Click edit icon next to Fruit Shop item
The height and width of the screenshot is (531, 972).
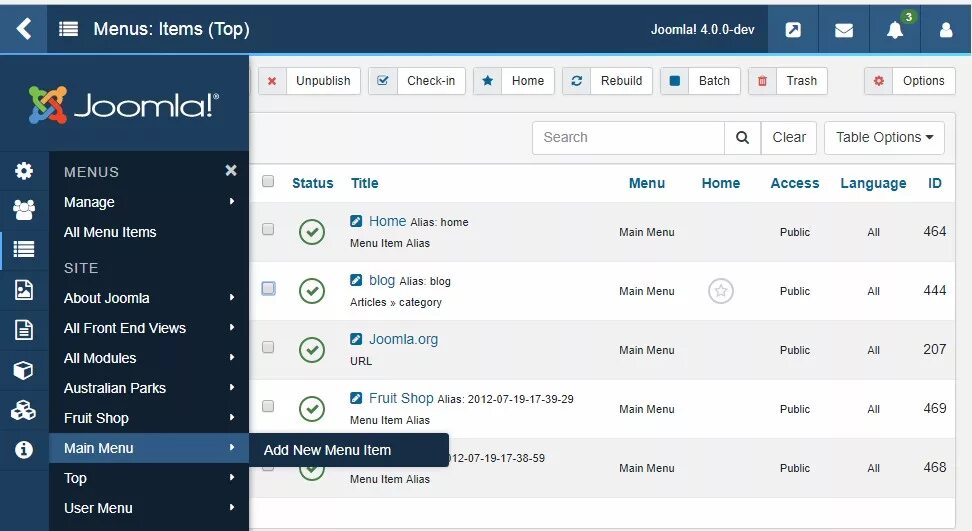[356, 398]
